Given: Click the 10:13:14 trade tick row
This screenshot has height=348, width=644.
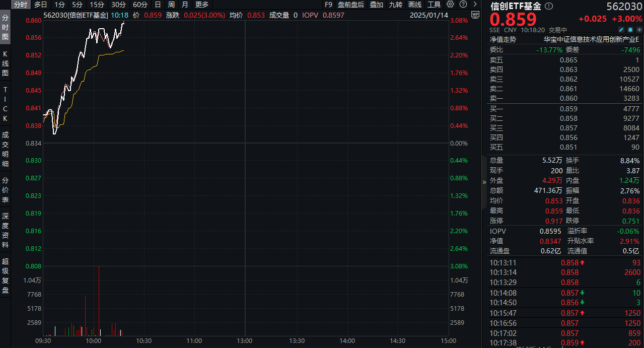Looking at the screenshot, I should pos(564,272).
